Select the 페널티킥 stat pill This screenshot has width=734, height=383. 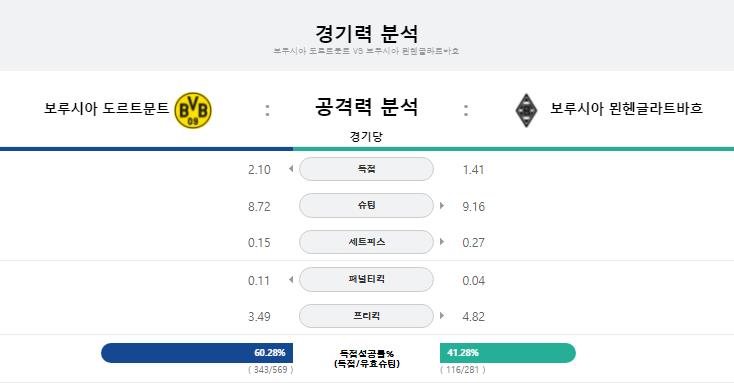367,280
